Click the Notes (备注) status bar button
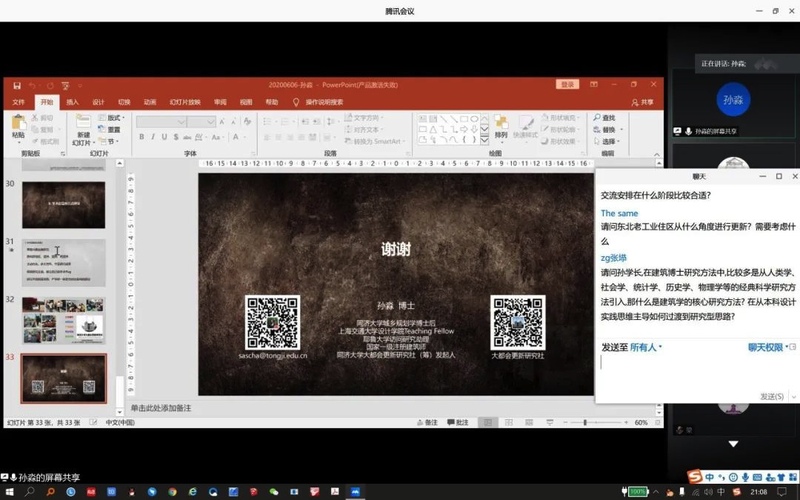 428,422
